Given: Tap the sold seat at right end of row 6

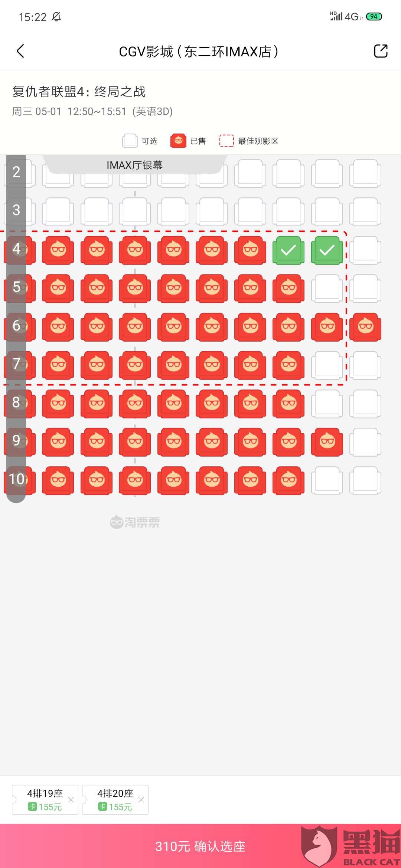Looking at the screenshot, I should coord(365,327).
